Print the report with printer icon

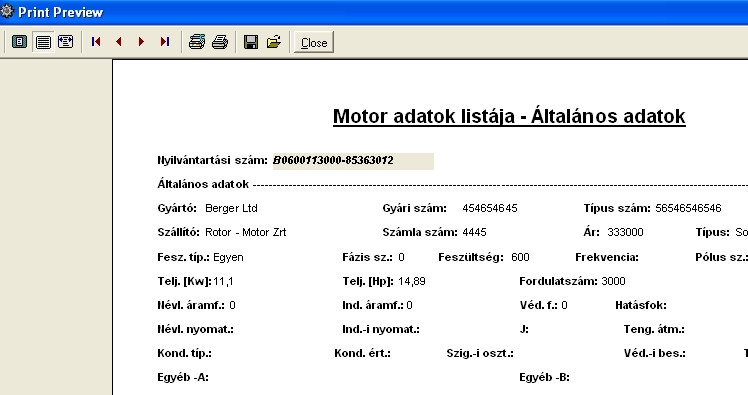pyautogui.click(x=220, y=42)
